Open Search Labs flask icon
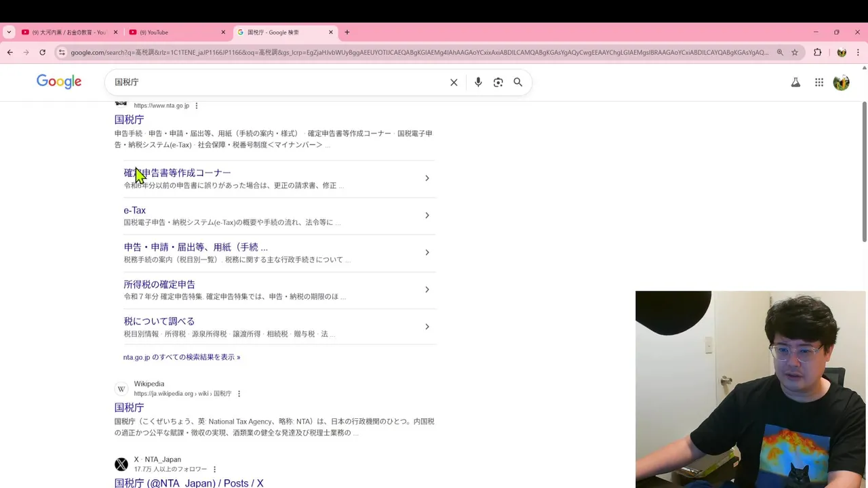868x488 pixels. click(795, 82)
